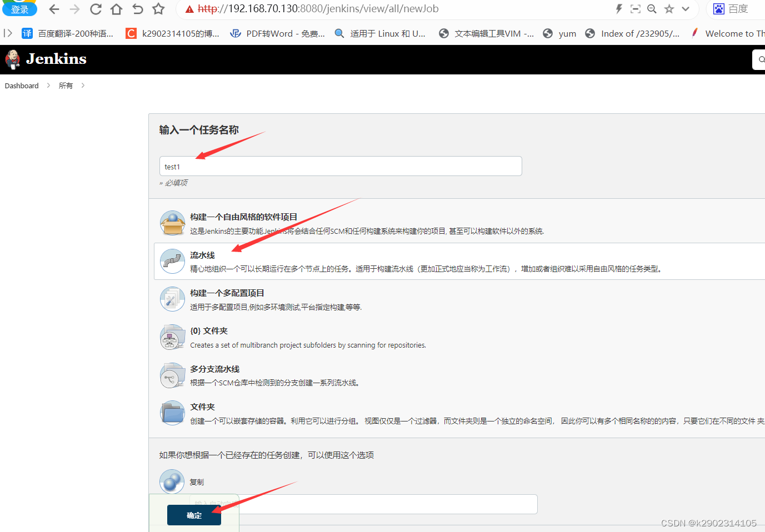Click the URL address bar text
The height and width of the screenshot is (532, 765).
click(x=318, y=9)
